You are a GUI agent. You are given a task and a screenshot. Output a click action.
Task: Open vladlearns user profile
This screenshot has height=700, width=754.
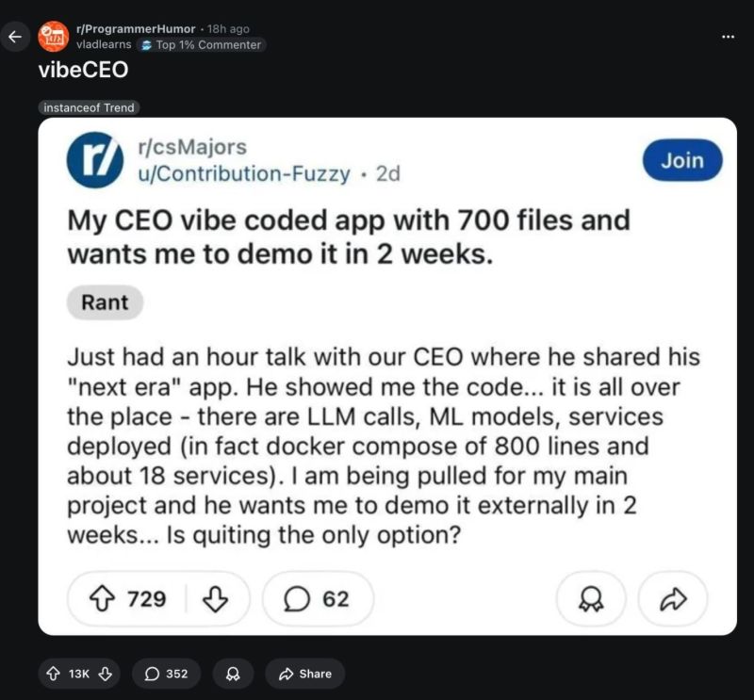tap(103, 44)
